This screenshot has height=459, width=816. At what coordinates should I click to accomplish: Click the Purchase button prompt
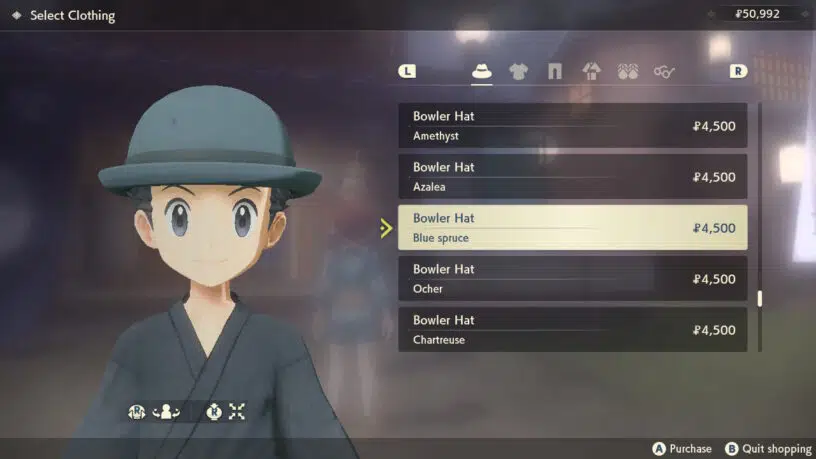(x=682, y=449)
